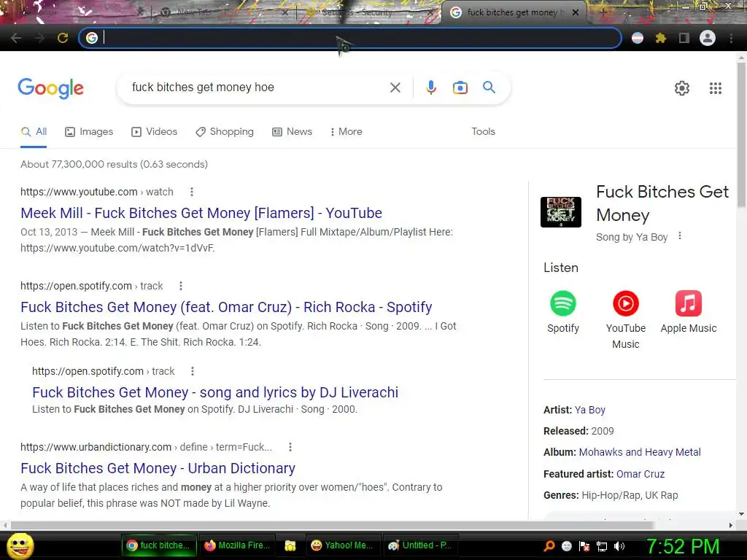This screenshot has width=747, height=560.
Task: Open the Chrome three-dot menu
Action: pyautogui.click(x=731, y=38)
